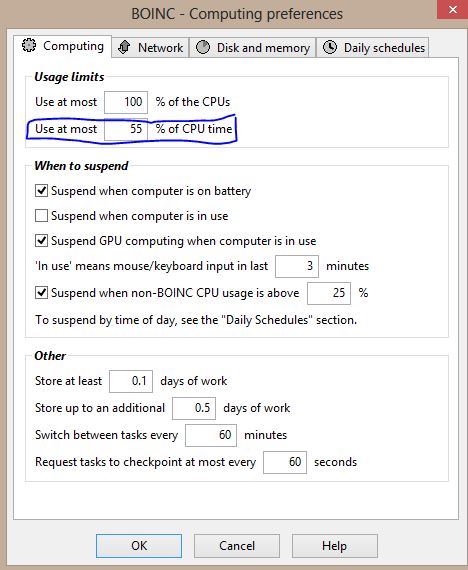The width and height of the screenshot is (468, 570).
Task: Click 'Request tasks to checkpoint at most every' label
Action: [x=145, y=462]
